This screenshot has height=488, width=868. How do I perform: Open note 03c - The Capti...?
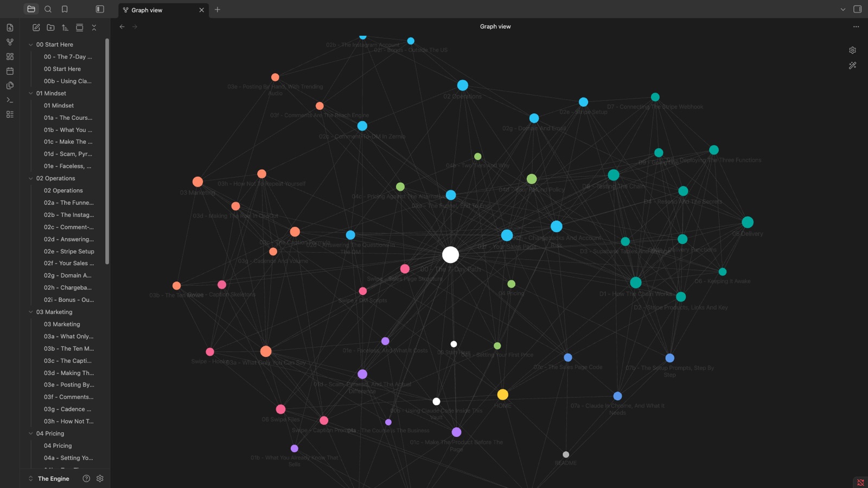coord(68,361)
